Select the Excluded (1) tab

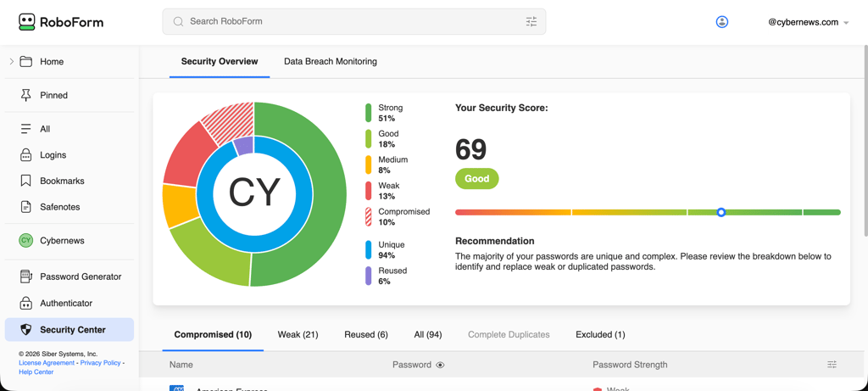[600, 334]
